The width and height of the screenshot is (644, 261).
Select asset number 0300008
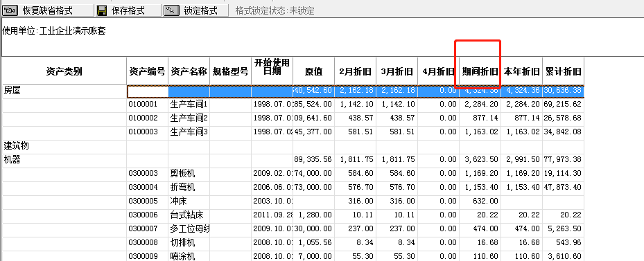(143, 243)
